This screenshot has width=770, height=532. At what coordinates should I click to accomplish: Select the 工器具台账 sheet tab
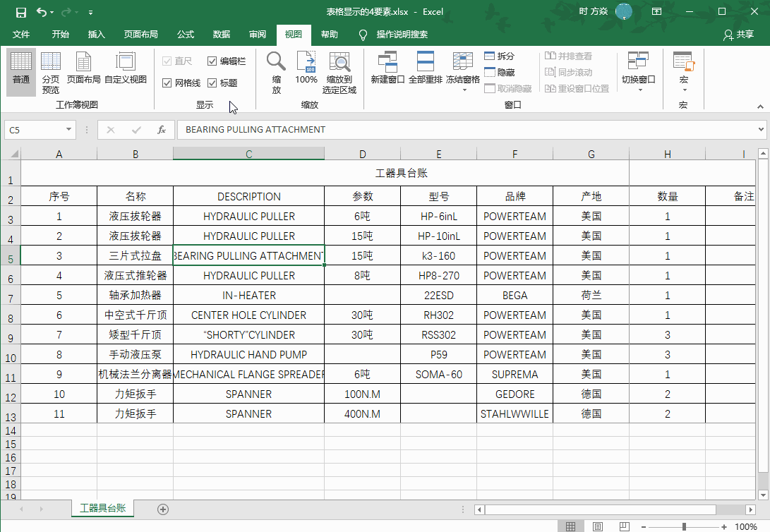pyautogui.click(x=102, y=508)
